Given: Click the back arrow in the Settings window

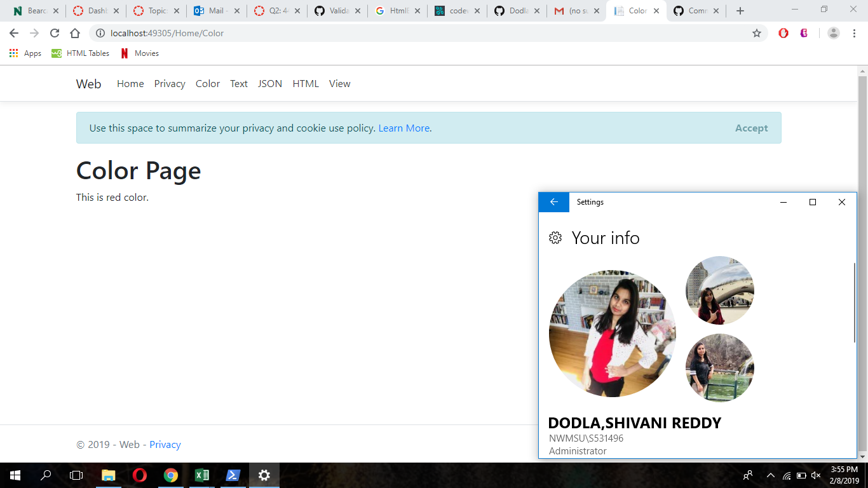Looking at the screenshot, I should (553, 202).
